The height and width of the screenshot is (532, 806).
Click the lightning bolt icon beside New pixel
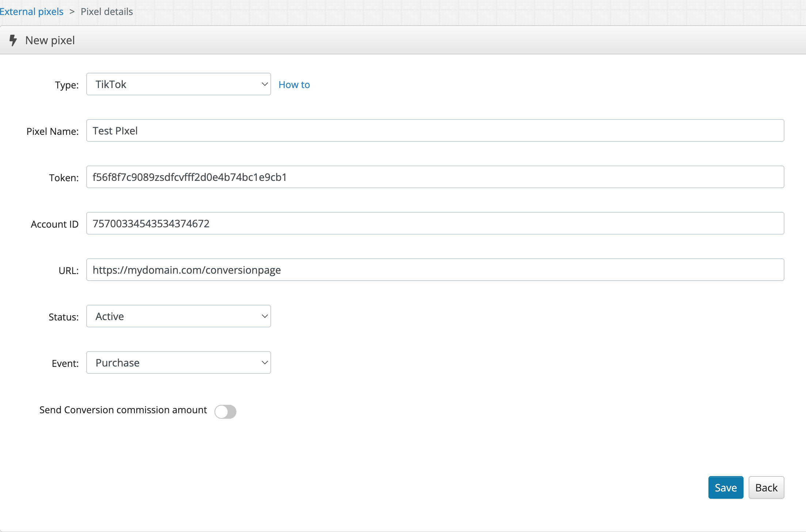click(13, 40)
